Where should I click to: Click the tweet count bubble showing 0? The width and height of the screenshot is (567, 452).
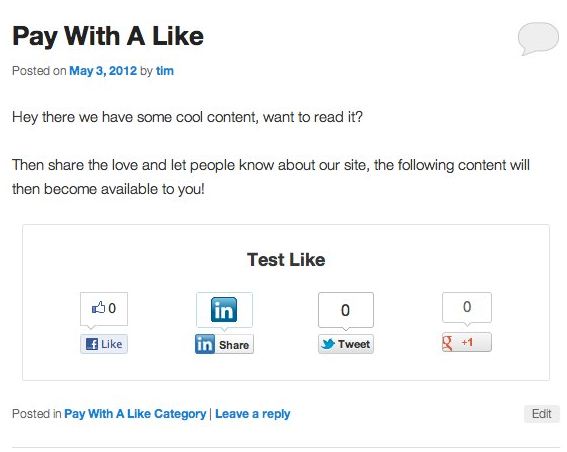pos(346,310)
